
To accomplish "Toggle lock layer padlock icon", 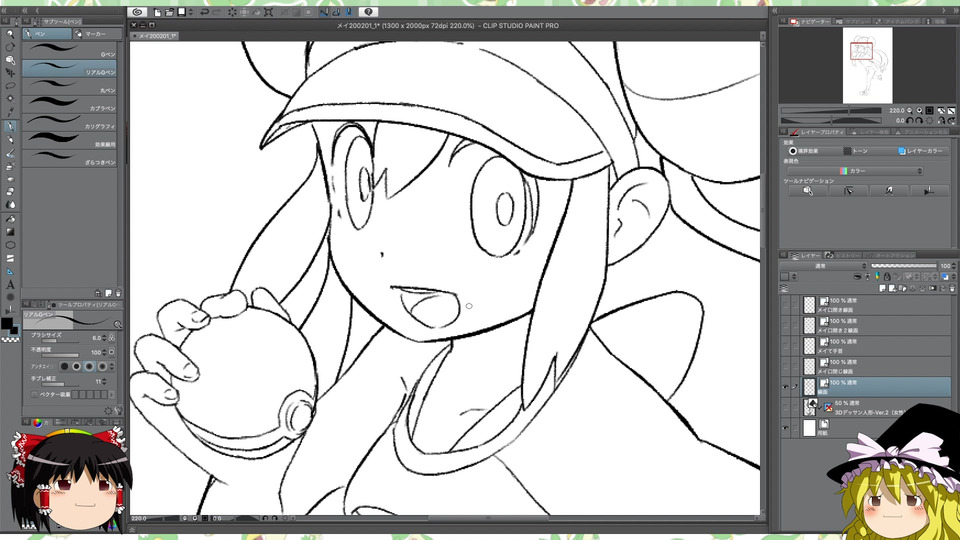I will pos(887,276).
